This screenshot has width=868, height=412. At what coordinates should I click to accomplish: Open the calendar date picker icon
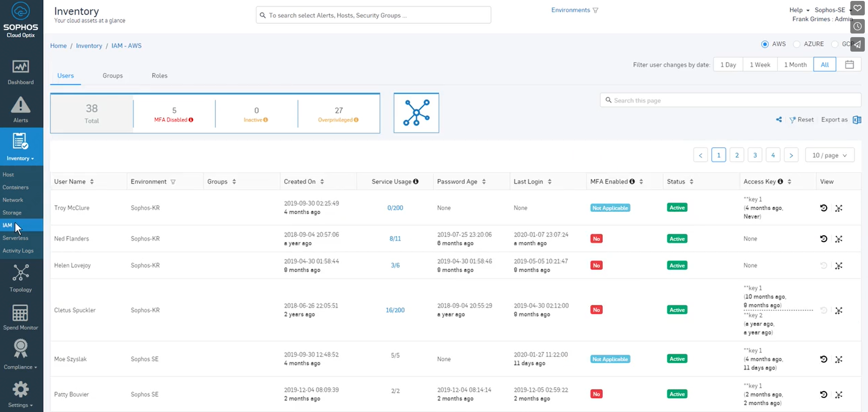pyautogui.click(x=849, y=65)
